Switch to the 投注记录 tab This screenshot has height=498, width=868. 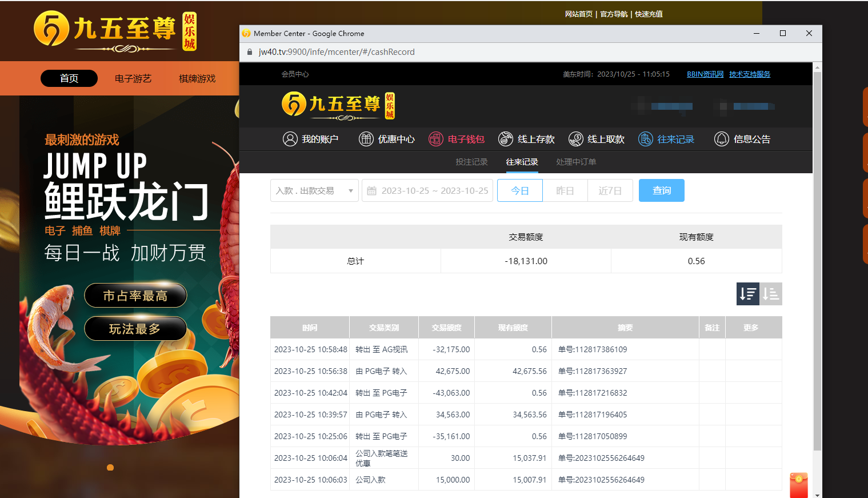[471, 162]
